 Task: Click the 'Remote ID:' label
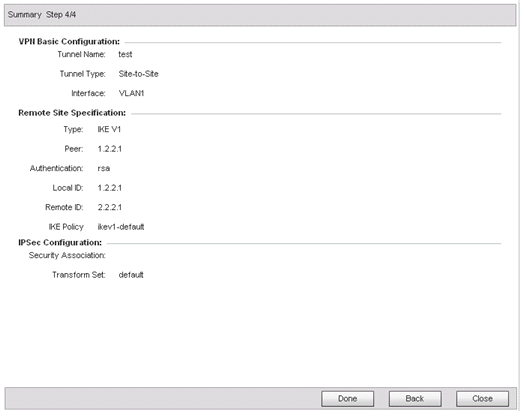[64, 207]
